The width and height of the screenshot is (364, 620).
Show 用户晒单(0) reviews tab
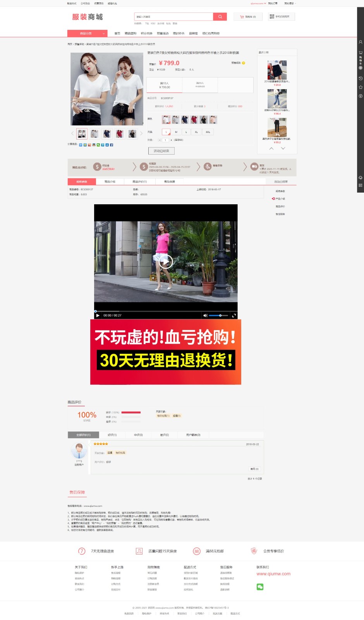pos(193,435)
